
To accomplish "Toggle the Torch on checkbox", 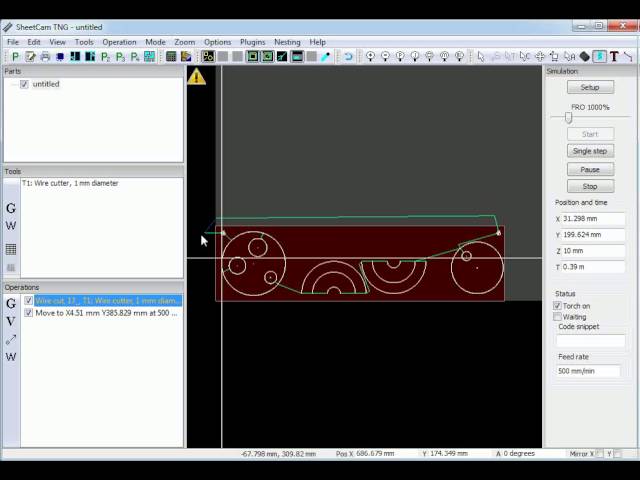I will click(557, 306).
